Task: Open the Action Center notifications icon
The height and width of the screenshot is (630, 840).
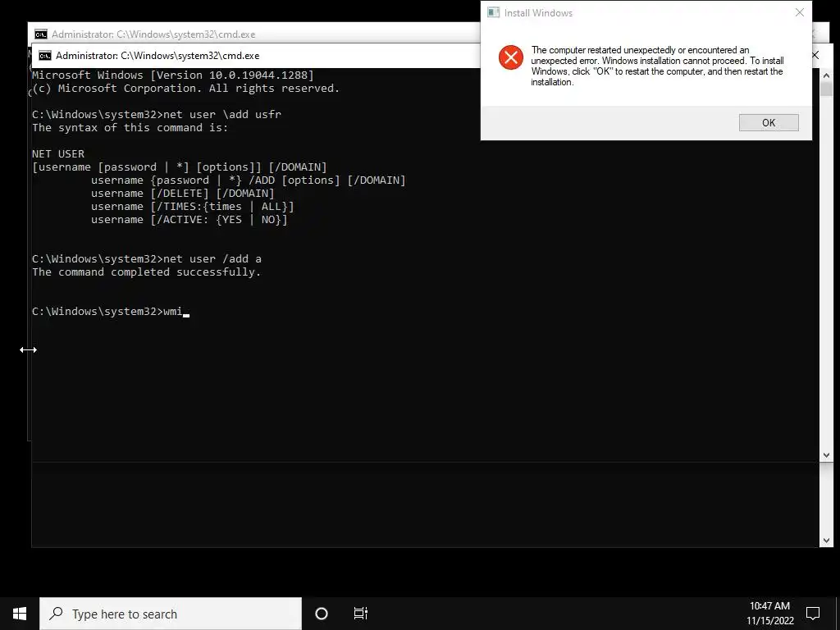Action: tap(813, 614)
